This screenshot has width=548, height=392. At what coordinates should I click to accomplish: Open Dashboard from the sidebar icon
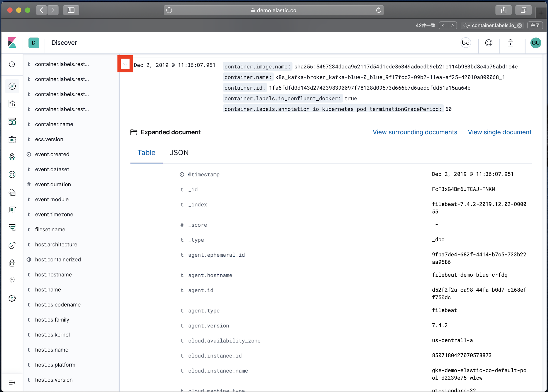pos(12,121)
